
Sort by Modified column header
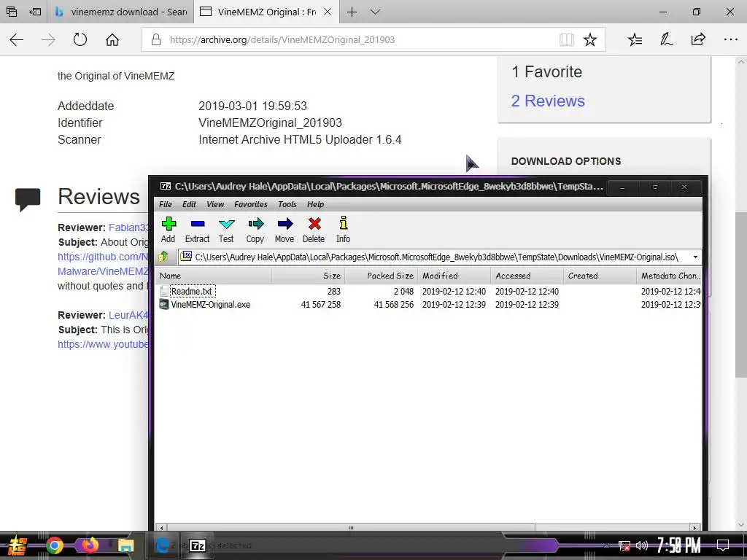click(x=454, y=276)
